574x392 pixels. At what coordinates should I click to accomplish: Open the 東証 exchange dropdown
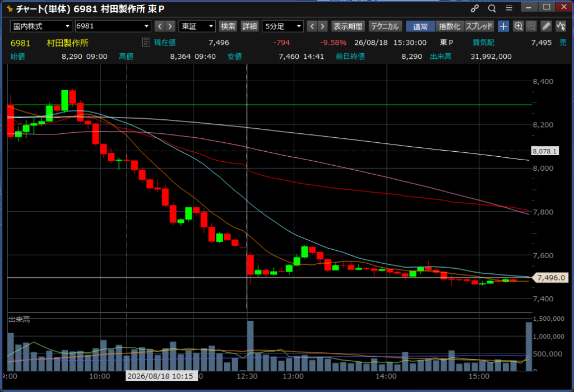(x=197, y=26)
